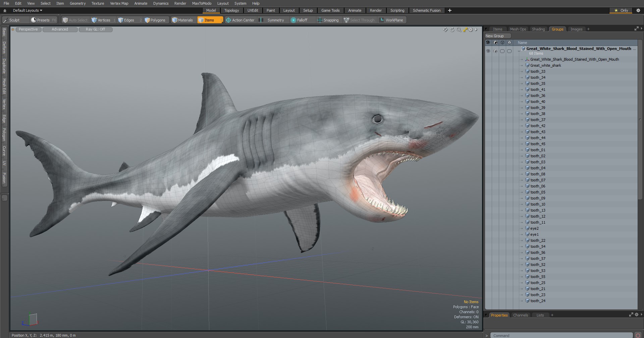644x338 pixels.
Task: Maximize the groups panel with arrows icon
Action: point(636,29)
